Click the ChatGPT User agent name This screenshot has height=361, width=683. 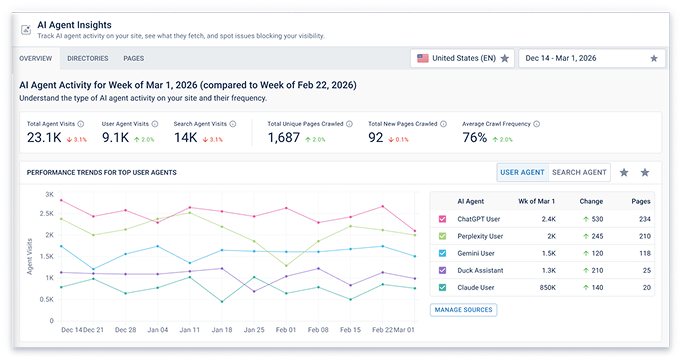[478, 219]
